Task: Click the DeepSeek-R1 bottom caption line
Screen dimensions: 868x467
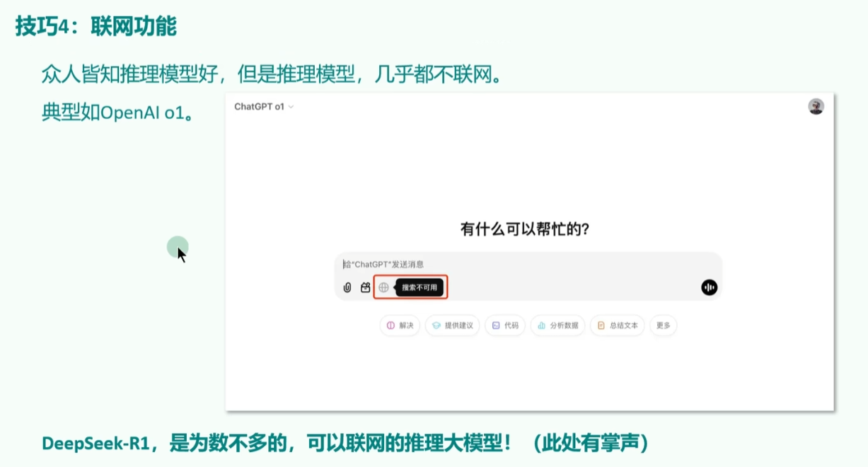Action: (x=346, y=444)
